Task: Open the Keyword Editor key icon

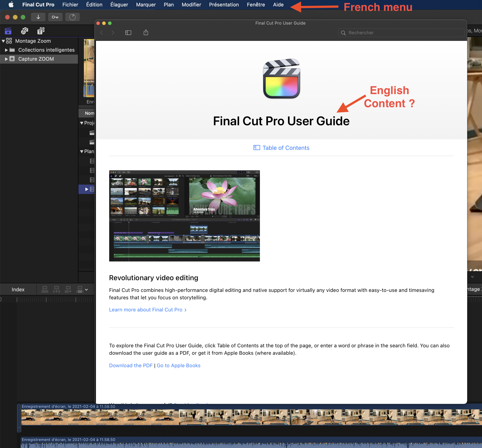Action: coord(55,17)
